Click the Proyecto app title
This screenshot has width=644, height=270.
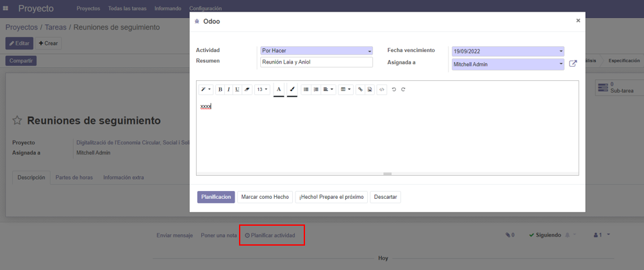point(36,8)
